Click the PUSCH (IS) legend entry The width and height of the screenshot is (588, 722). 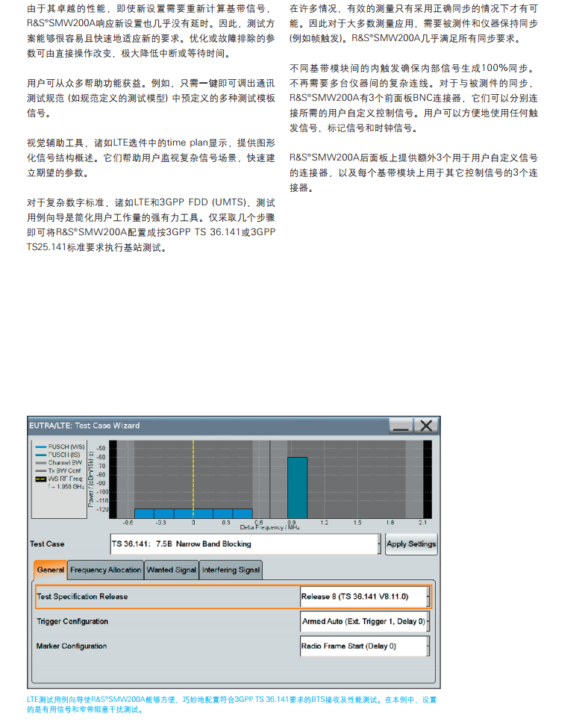[64, 455]
